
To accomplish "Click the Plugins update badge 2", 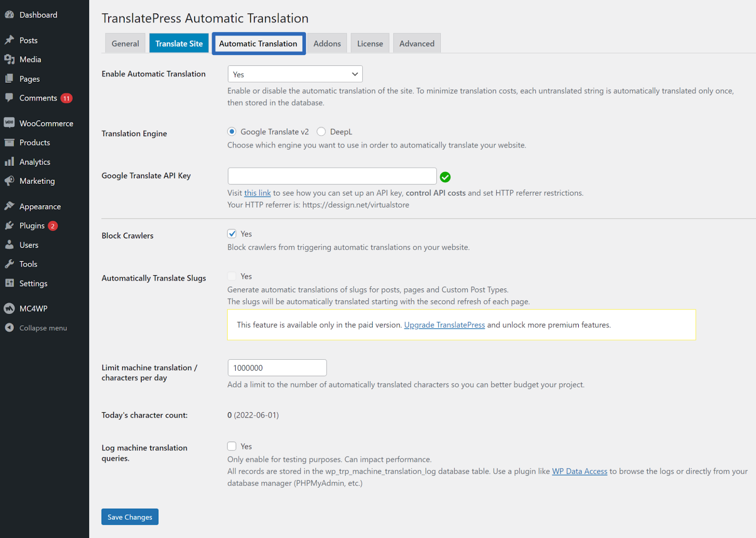I will click(x=53, y=226).
